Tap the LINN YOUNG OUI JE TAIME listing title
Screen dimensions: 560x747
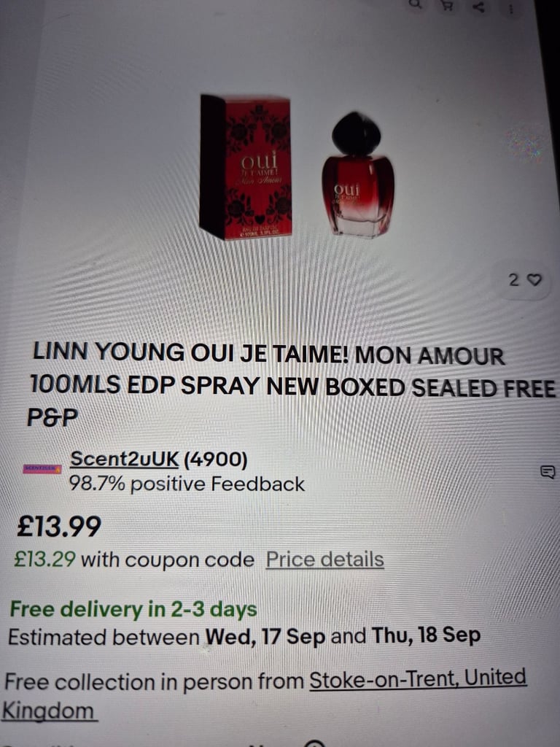292,384
